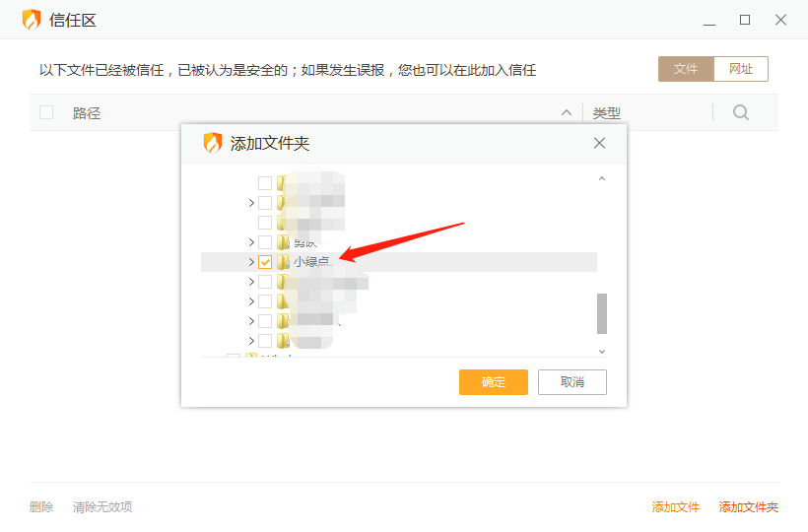
Task: Switch to the 文件 tab
Action: pyautogui.click(x=686, y=69)
